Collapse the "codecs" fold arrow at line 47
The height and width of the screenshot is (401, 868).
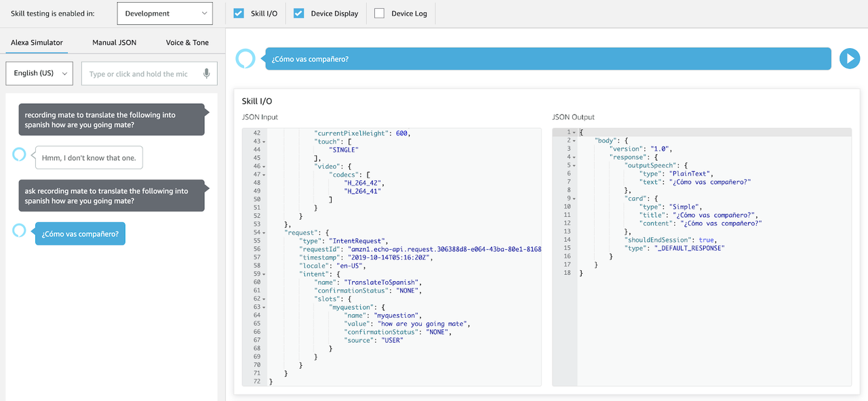(x=264, y=175)
